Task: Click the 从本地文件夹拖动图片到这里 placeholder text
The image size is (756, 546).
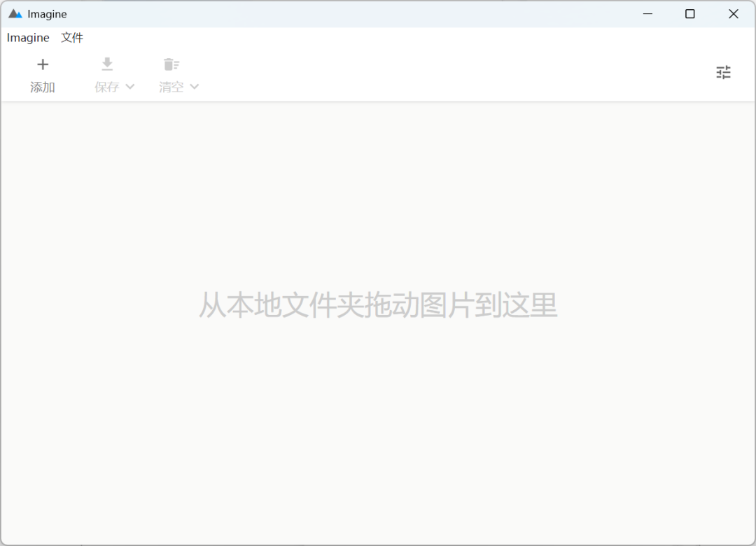Action: [378, 306]
